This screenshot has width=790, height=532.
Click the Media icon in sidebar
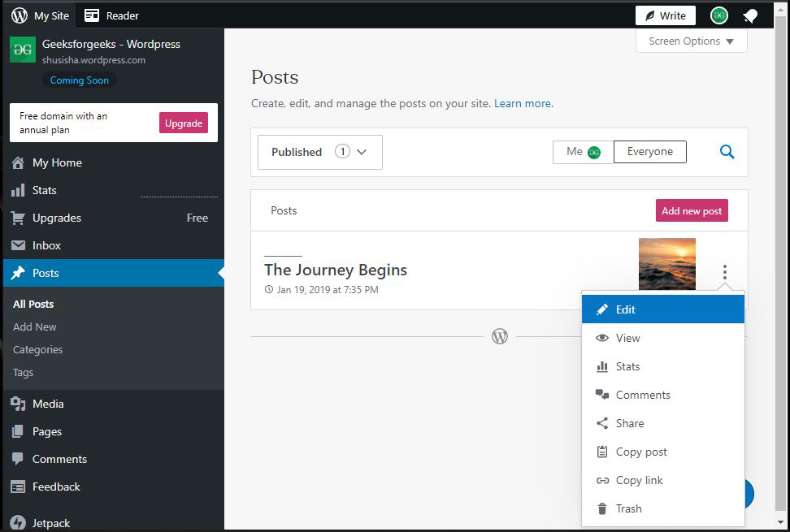coord(18,404)
